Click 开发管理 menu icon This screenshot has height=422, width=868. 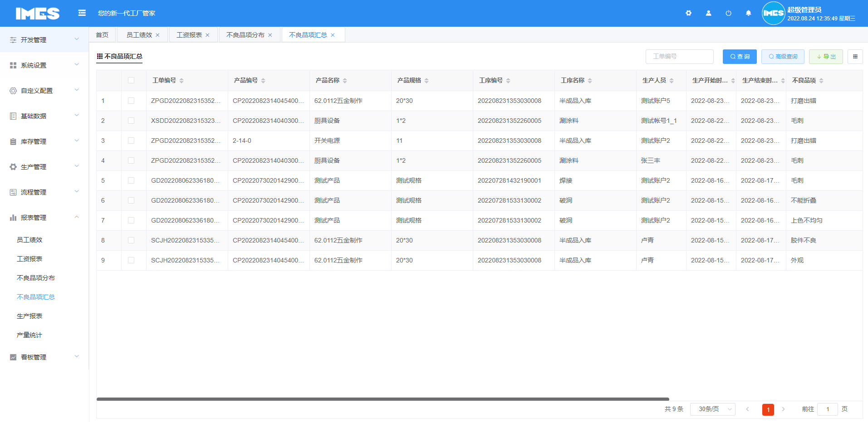click(x=13, y=40)
